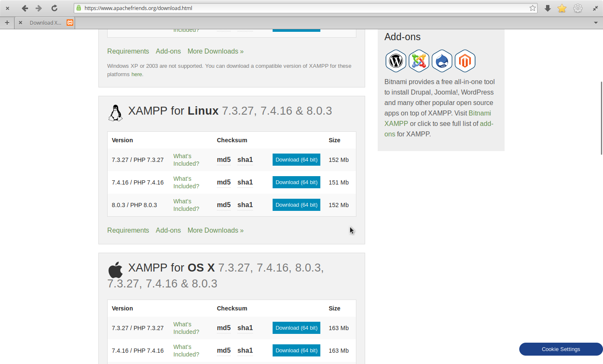Select the '7.3.27 / PHP 7.3.27' Linux version text
The image size is (603, 364).
point(138,160)
